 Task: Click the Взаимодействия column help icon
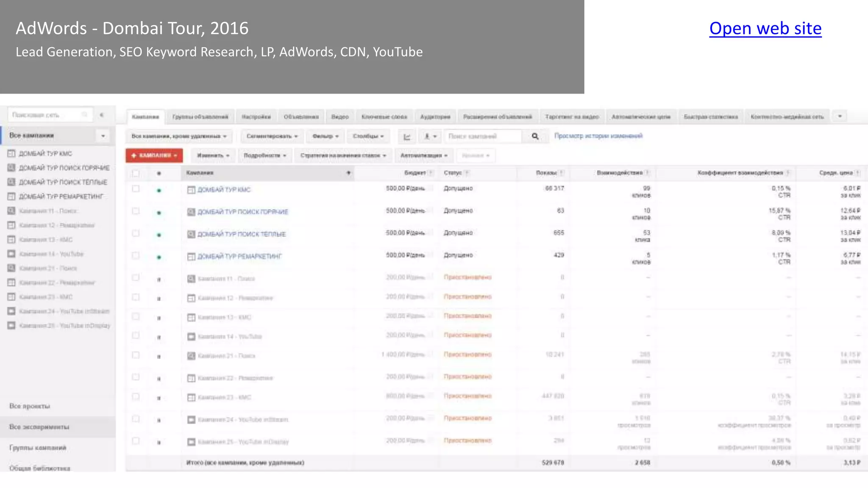coord(647,173)
